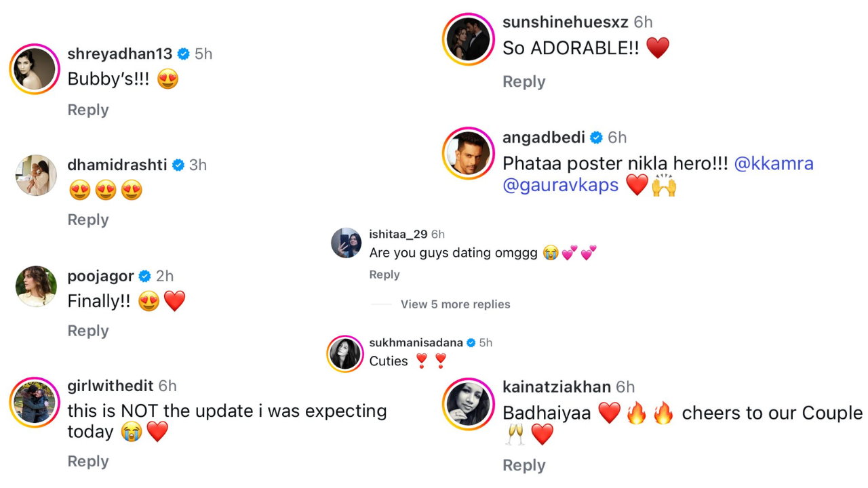Click the verified badge beside sukhmanisadana
Viewport: 868px width, 488px height.
tap(471, 343)
